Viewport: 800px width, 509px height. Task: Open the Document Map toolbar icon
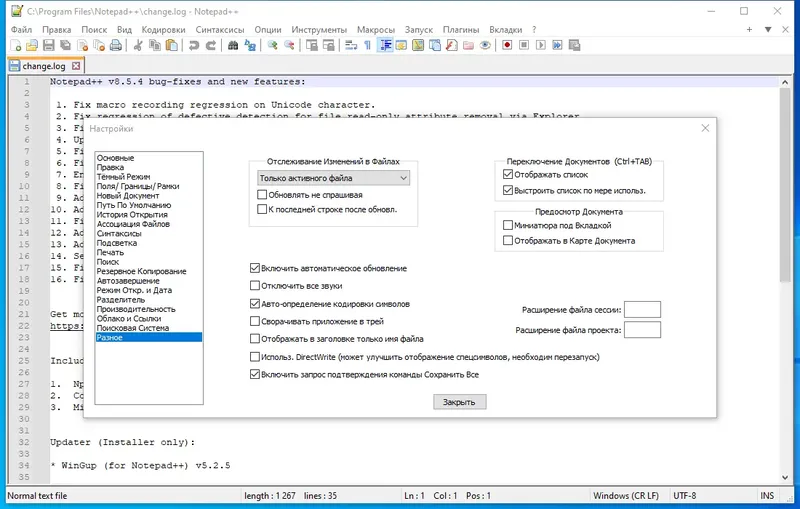[x=418, y=45]
